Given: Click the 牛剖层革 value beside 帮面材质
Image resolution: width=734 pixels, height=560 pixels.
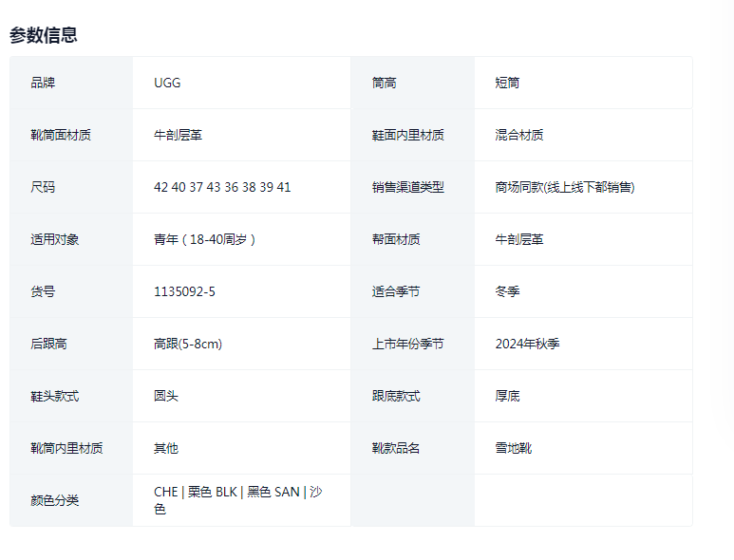Looking at the screenshot, I should point(519,239).
